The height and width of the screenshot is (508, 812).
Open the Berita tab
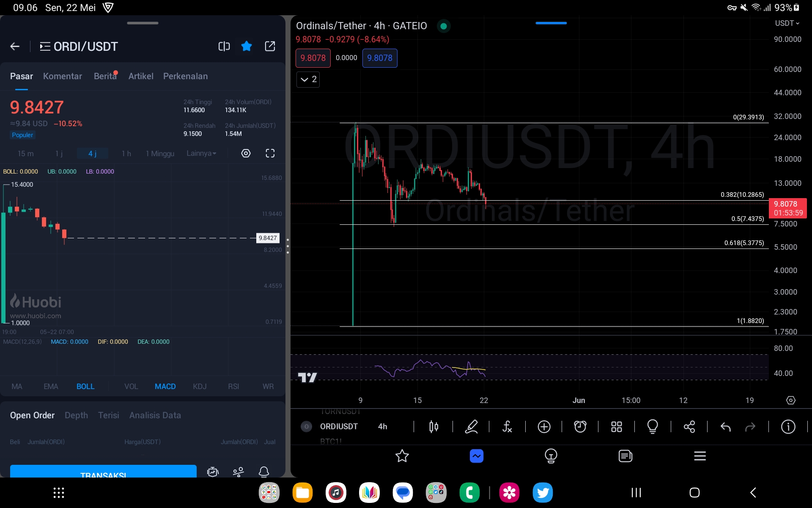point(105,76)
